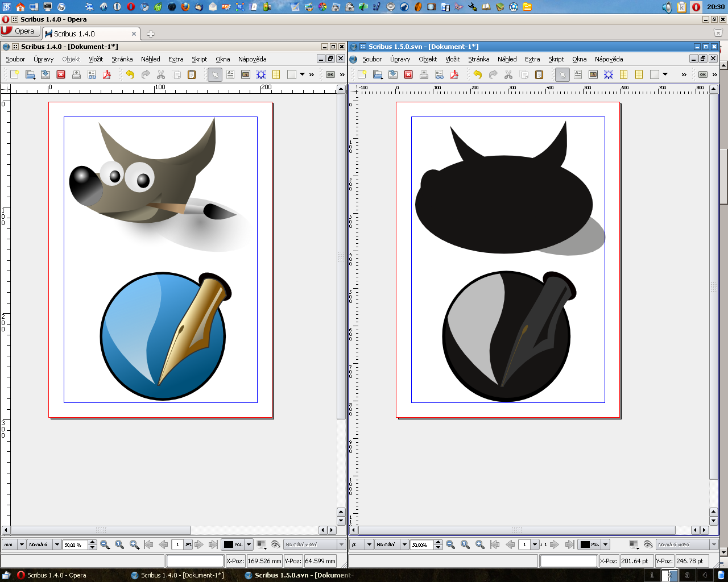Click Print icon in Scribus 1.5.0.svn toolbar
The image size is (728, 582).
pyautogui.click(x=424, y=74)
